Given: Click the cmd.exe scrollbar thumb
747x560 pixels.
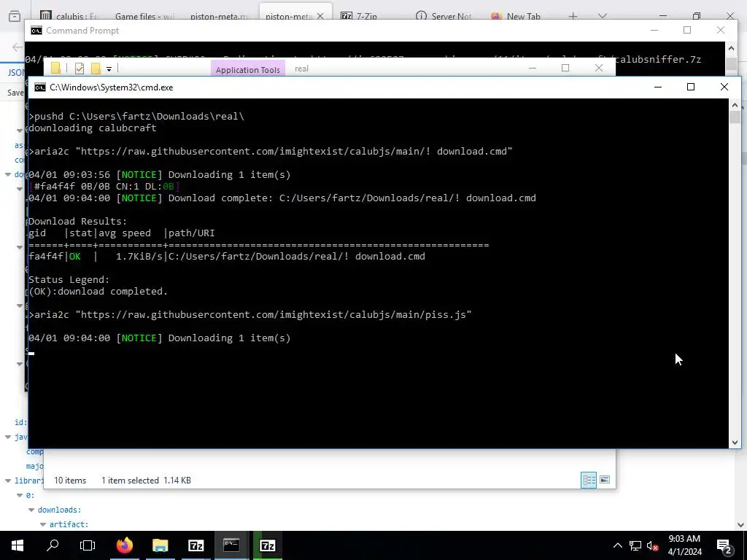Looking at the screenshot, I should 735,117.
